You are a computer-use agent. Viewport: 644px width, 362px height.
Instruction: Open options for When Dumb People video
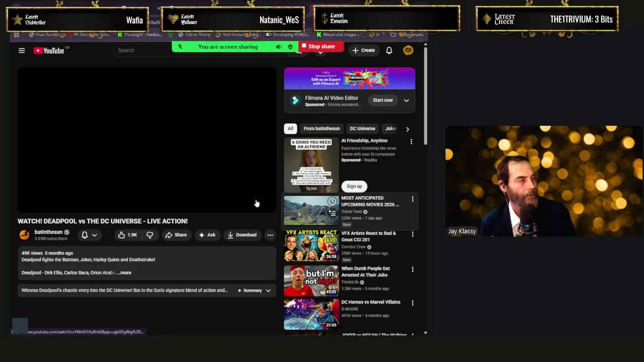(x=413, y=269)
